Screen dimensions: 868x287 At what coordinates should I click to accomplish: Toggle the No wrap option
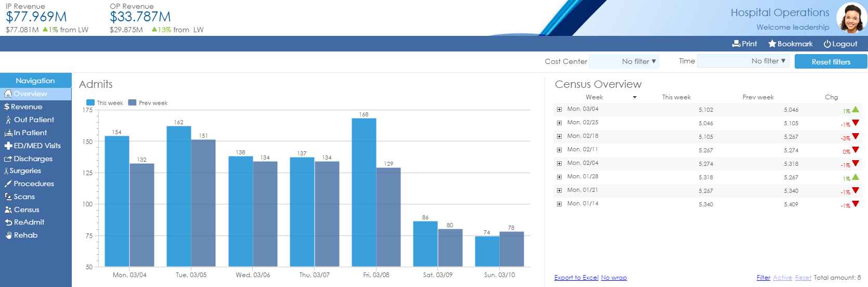[x=614, y=278]
